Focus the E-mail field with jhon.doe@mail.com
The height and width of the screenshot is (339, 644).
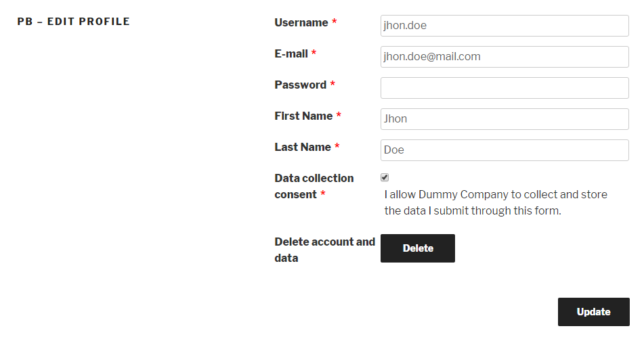pyautogui.click(x=505, y=57)
